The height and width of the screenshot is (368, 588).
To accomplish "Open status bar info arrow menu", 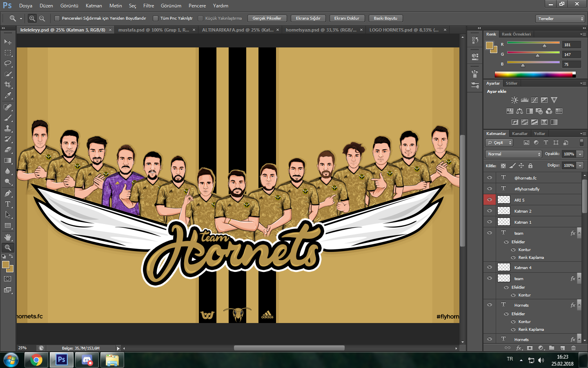I will pyautogui.click(x=118, y=348).
